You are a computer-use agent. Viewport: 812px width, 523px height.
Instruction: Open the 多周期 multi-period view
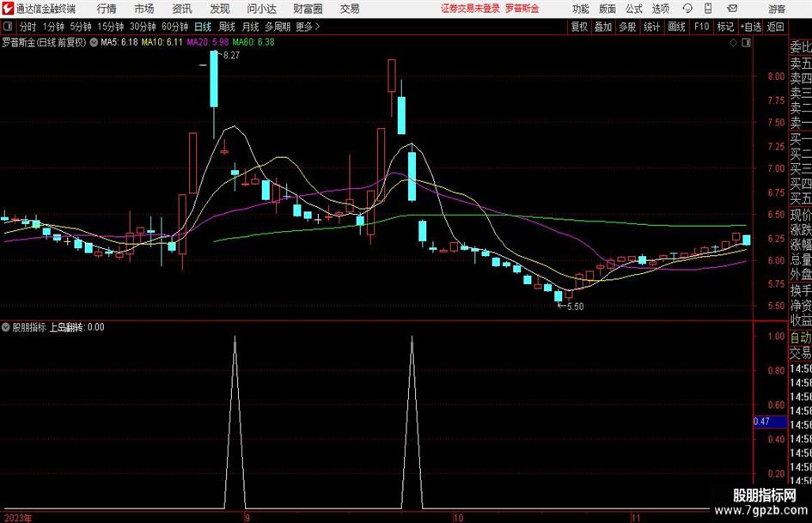coord(278,27)
